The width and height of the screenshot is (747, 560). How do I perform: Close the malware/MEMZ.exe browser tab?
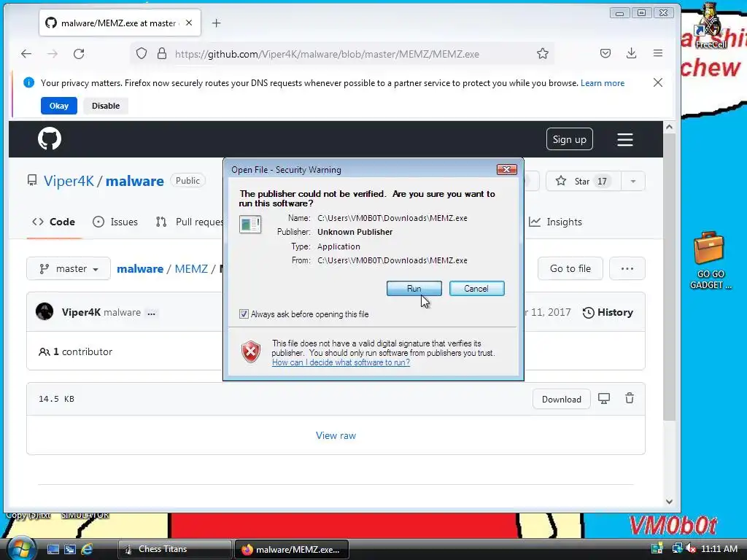tap(189, 23)
